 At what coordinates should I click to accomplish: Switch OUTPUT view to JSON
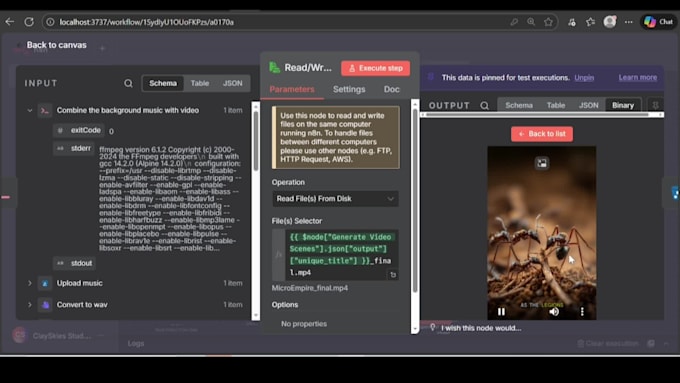(x=588, y=105)
